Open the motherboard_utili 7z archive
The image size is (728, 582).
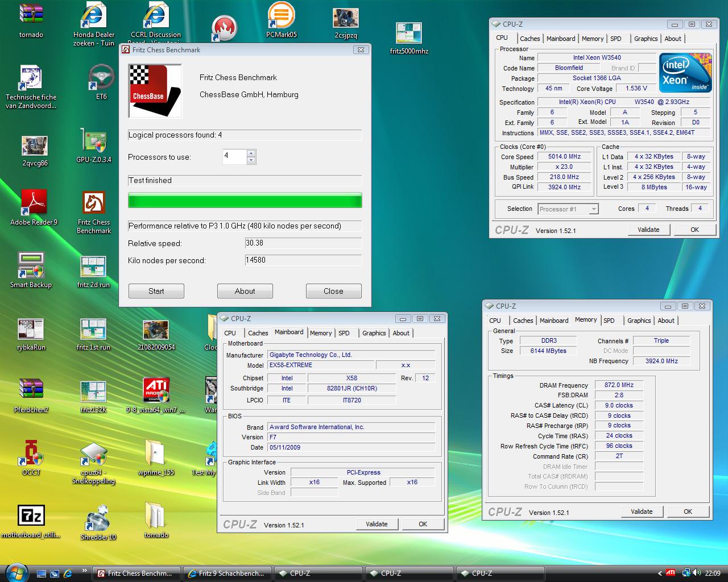(31, 522)
